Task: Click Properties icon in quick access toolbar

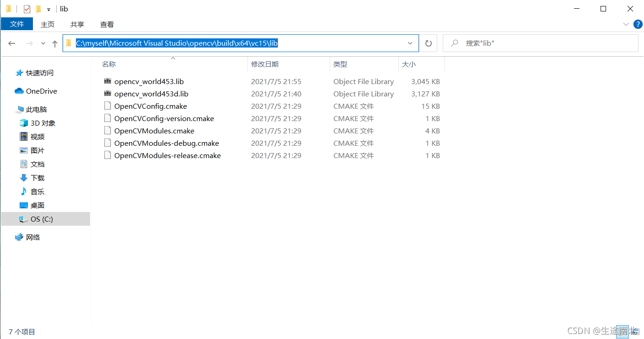Action: 27,9
